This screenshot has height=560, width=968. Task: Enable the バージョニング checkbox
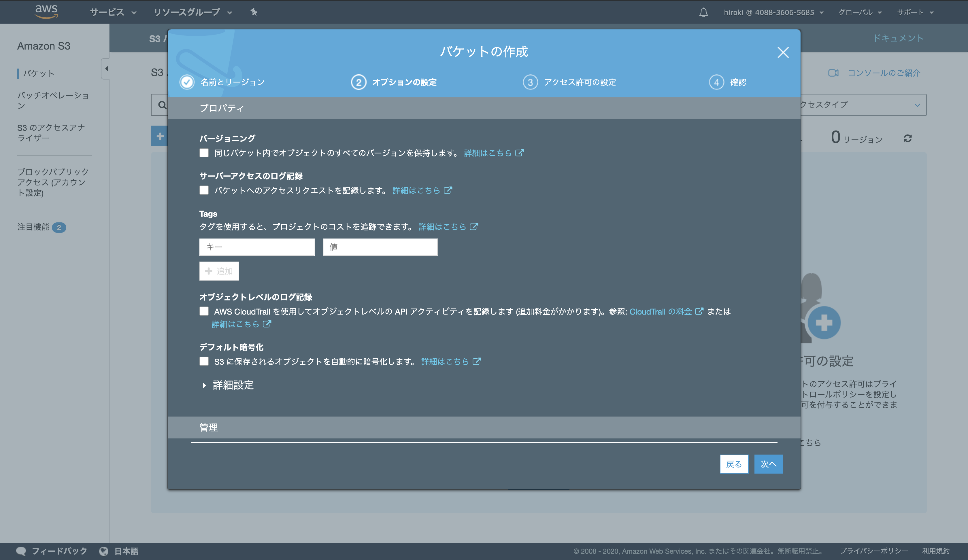204,153
